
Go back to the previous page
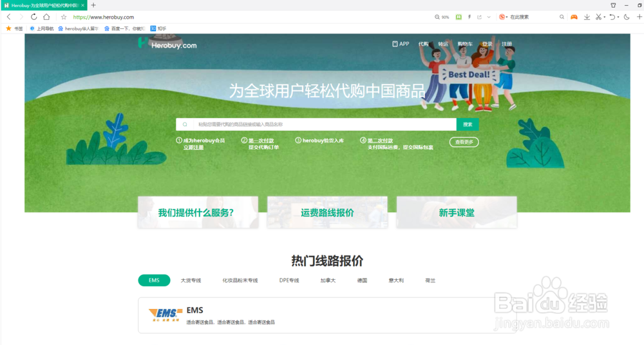coord(8,17)
